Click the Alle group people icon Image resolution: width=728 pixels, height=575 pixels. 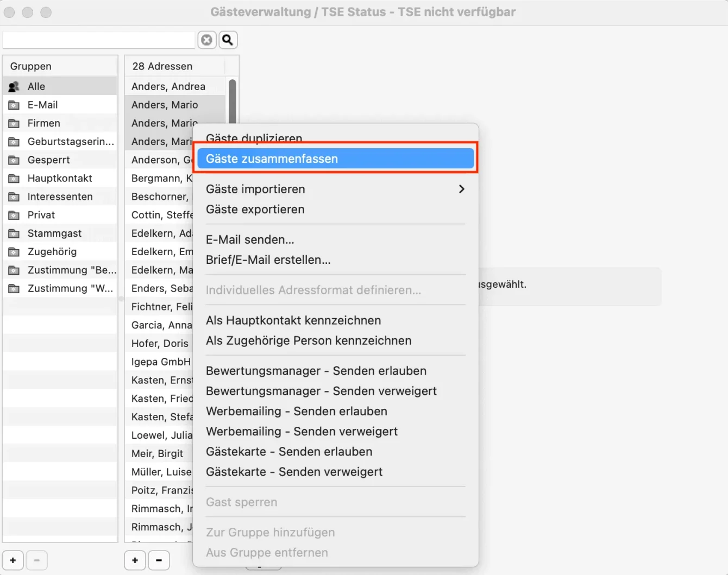pos(14,86)
